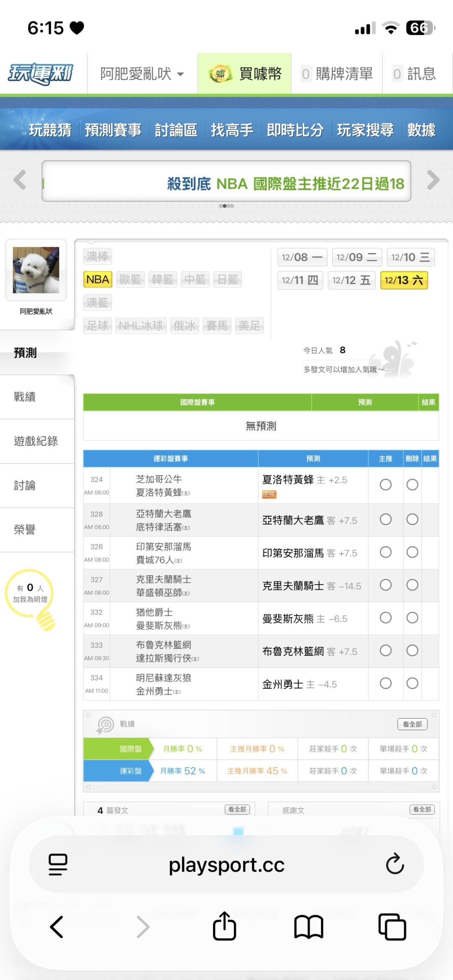The image size is (453, 980).
Task: Select the 12/09 date tab
Action: (357, 257)
